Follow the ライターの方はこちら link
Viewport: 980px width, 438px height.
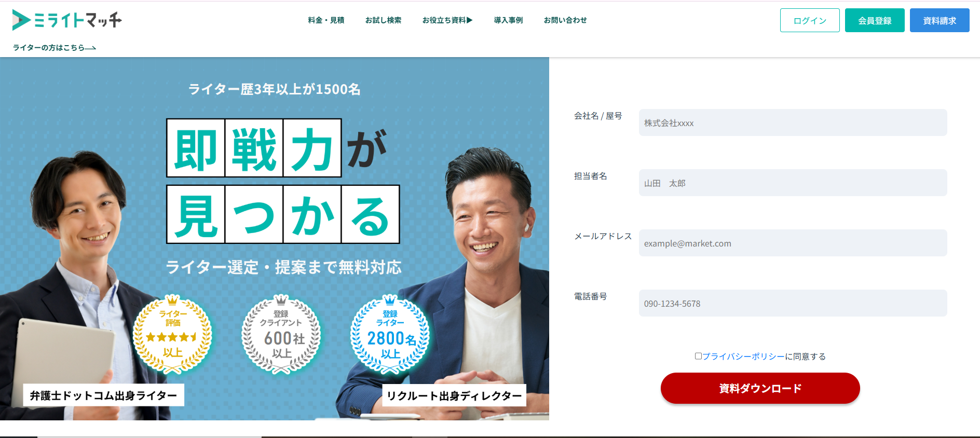[x=55, y=48]
